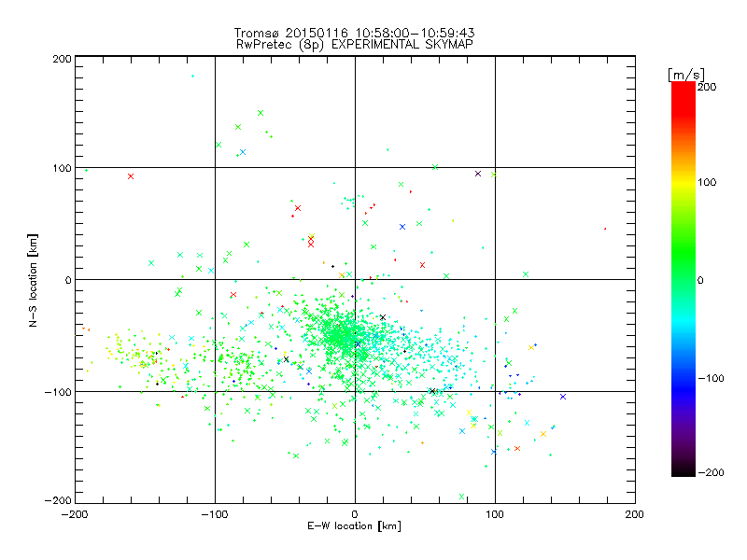Click the x-axis tick label '-100'
The image size is (747, 560).
pyautogui.click(x=215, y=514)
